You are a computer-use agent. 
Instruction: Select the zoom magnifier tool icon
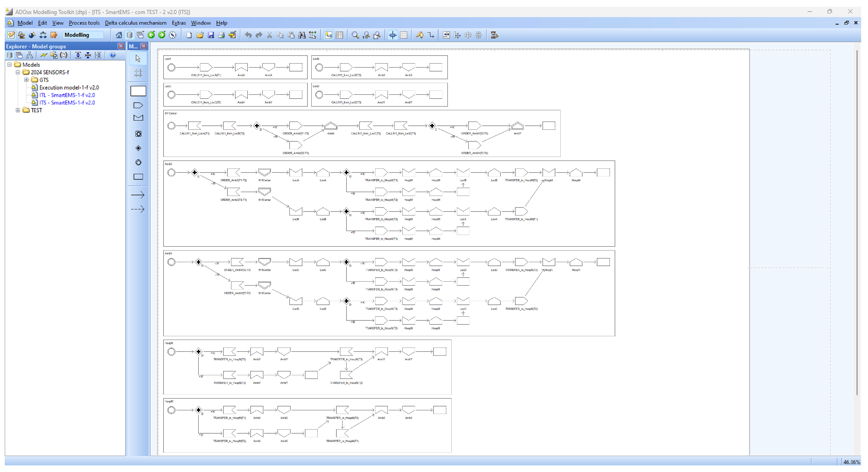(355, 35)
